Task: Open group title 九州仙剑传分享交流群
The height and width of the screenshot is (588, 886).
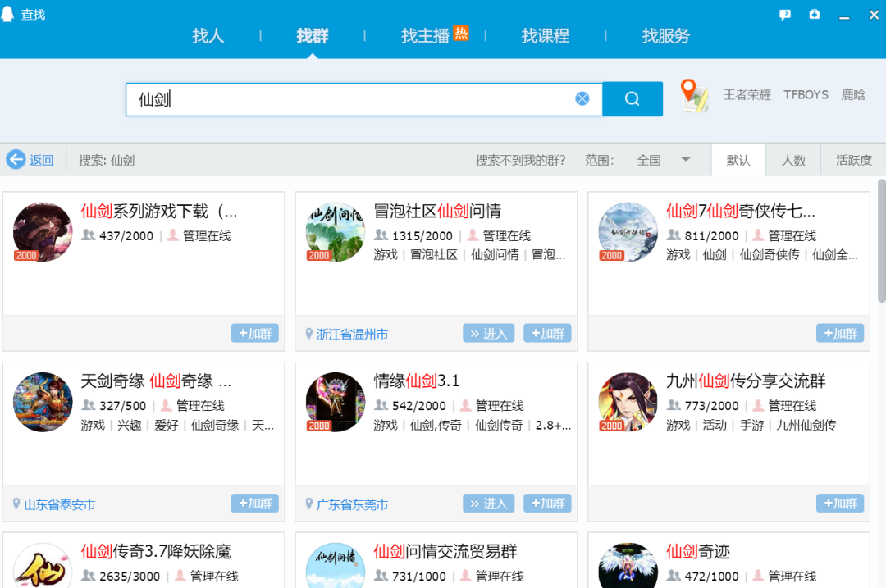Action: click(x=746, y=381)
